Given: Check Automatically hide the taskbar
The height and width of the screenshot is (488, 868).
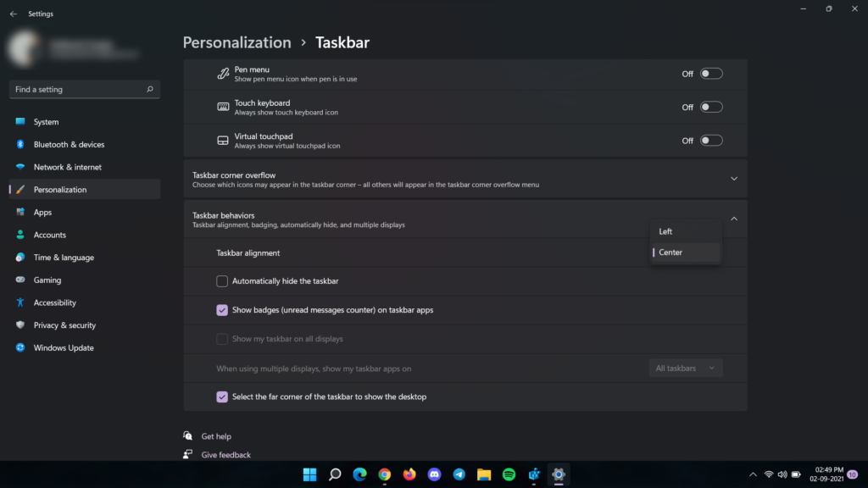Looking at the screenshot, I should [x=222, y=280].
